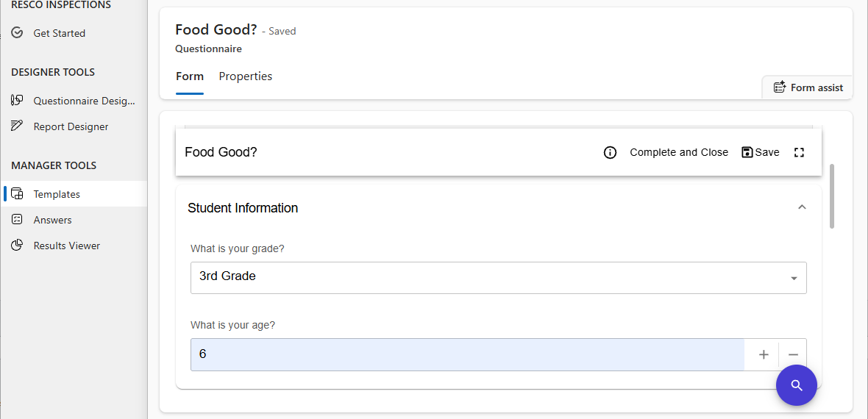Select Get Started in the sidebar

tap(59, 33)
